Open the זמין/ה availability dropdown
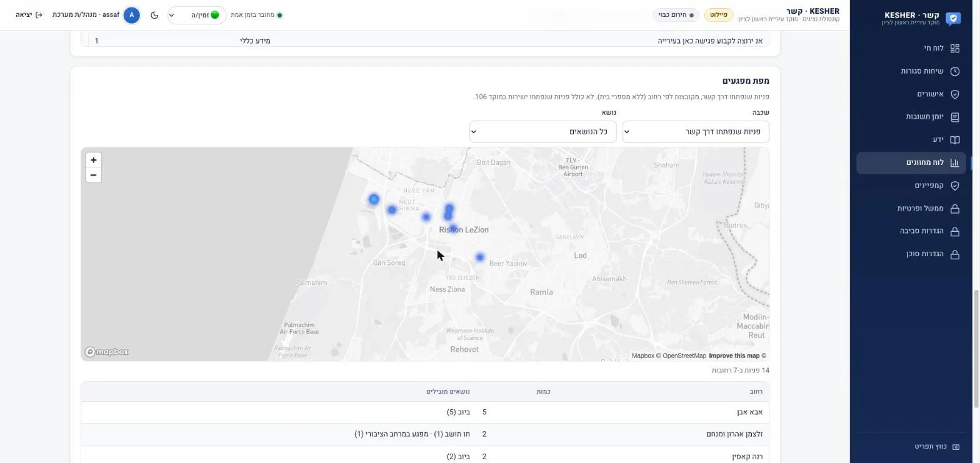This screenshot has height=463, width=980. [x=197, y=15]
